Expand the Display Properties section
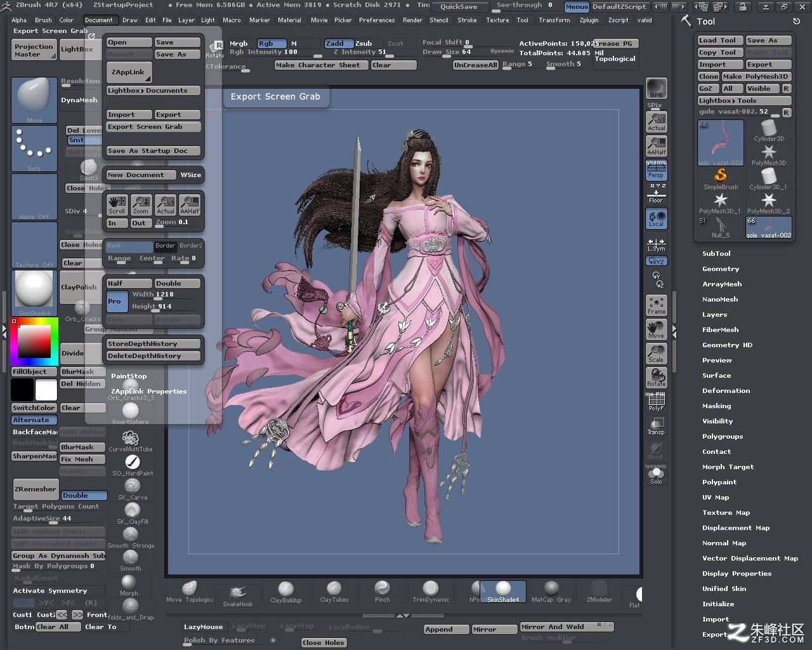 click(737, 573)
